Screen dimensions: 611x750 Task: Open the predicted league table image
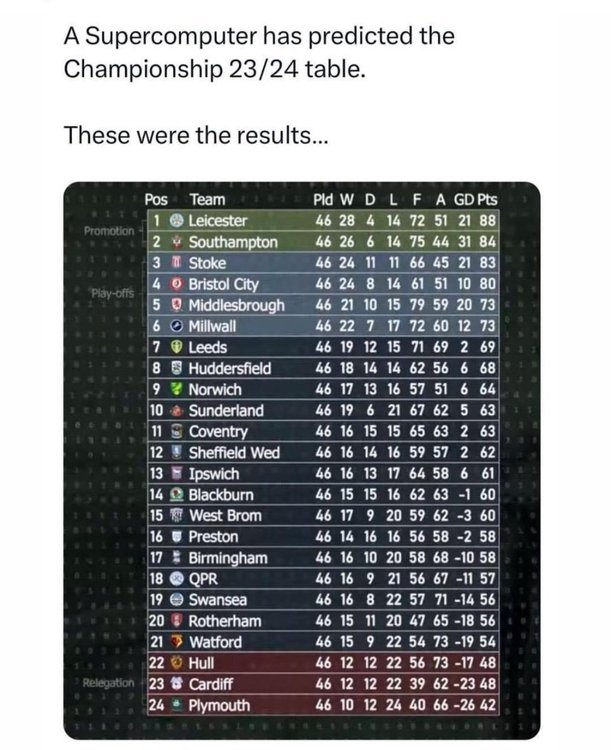click(x=302, y=461)
